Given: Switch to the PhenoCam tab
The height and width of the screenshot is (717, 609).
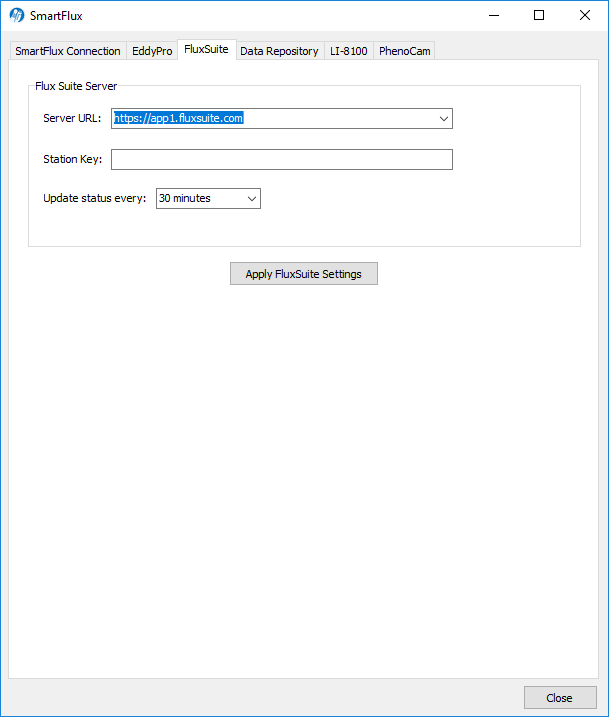Looking at the screenshot, I should (x=405, y=51).
